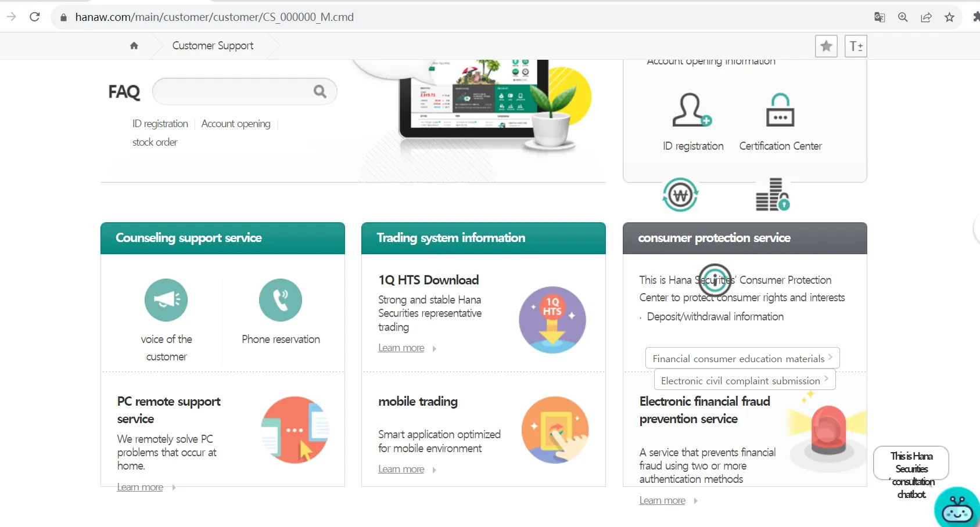Select Account opening FAQ shortcut
980x527 pixels.
(236, 124)
